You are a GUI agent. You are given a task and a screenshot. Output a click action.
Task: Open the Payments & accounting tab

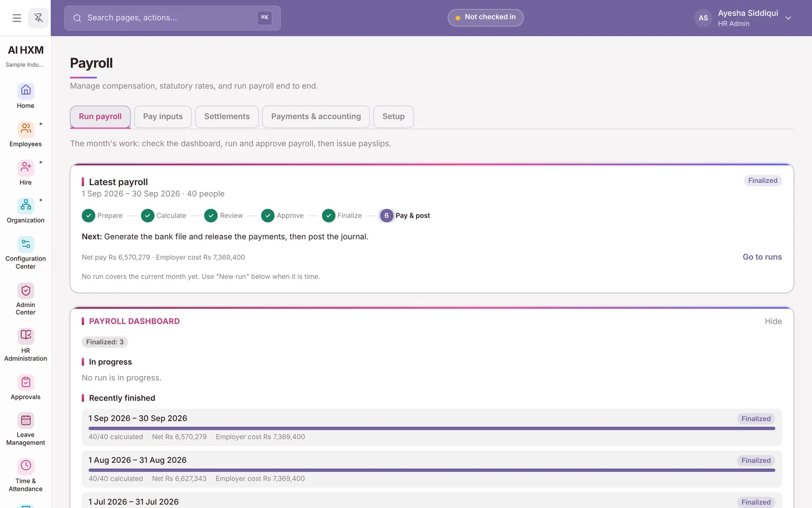click(316, 117)
